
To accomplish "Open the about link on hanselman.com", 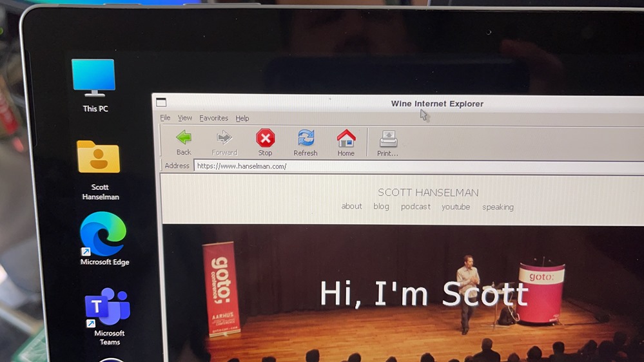I will pos(351,207).
